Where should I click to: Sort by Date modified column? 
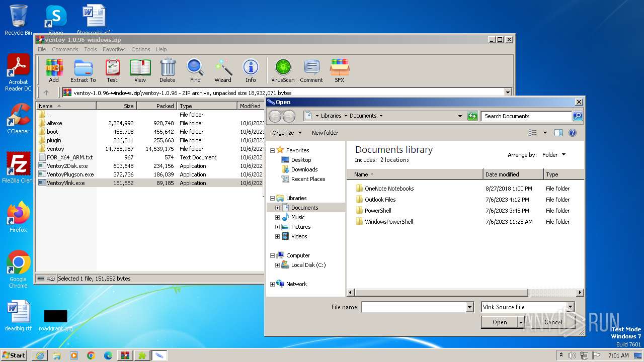click(513, 174)
